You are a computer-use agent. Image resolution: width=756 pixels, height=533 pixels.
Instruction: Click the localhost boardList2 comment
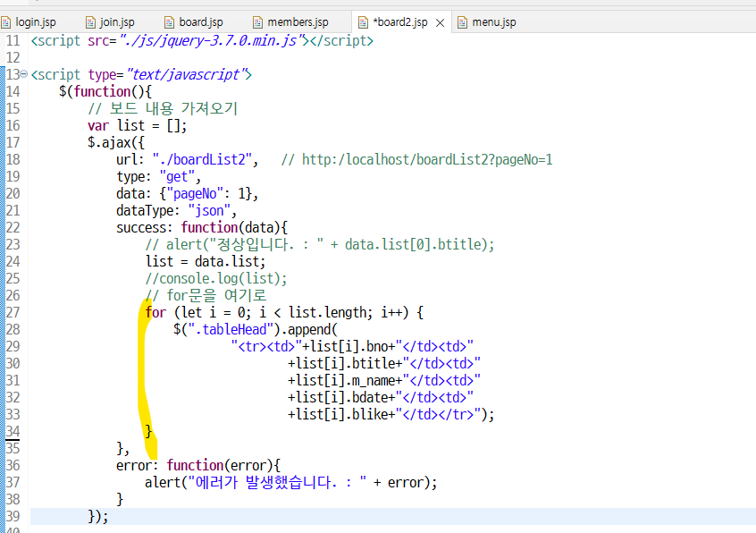[416, 160]
